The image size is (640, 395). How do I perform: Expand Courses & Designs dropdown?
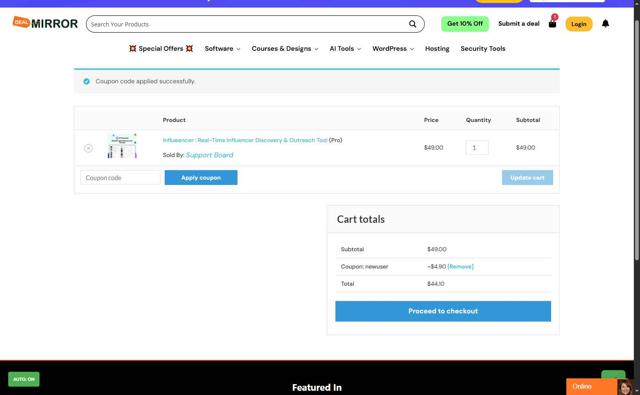pos(285,49)
